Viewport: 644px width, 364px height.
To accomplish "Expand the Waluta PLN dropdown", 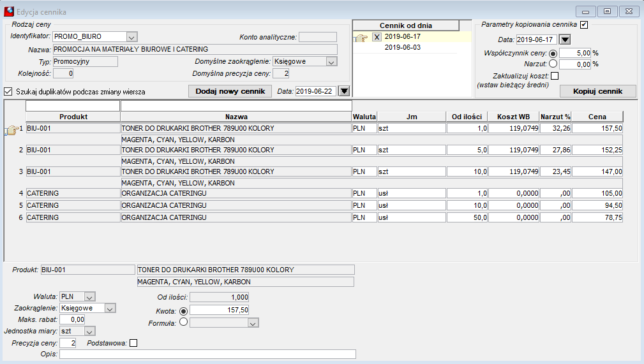I will point(90,296).
